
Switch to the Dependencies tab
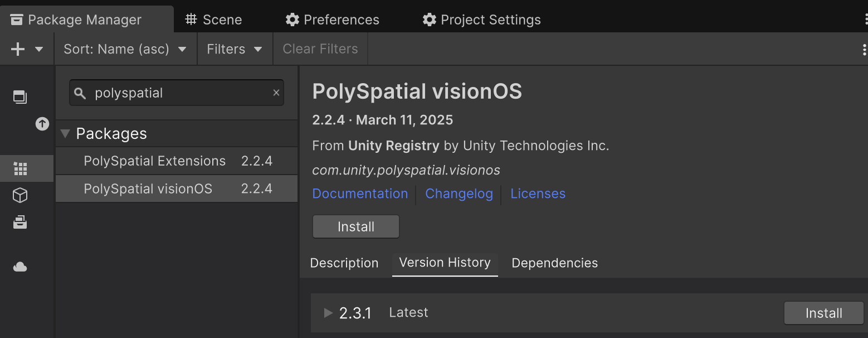554,263
